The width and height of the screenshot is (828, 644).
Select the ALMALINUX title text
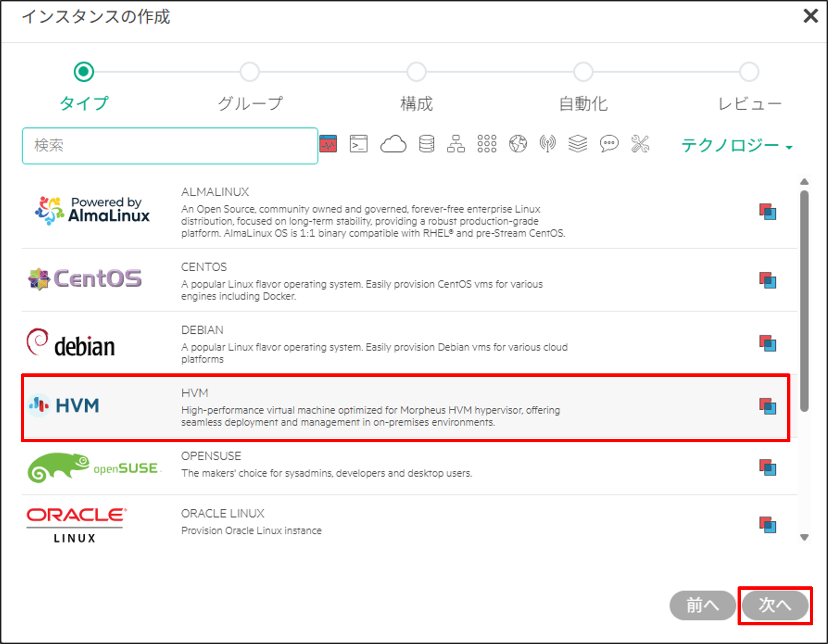[215, 192]
